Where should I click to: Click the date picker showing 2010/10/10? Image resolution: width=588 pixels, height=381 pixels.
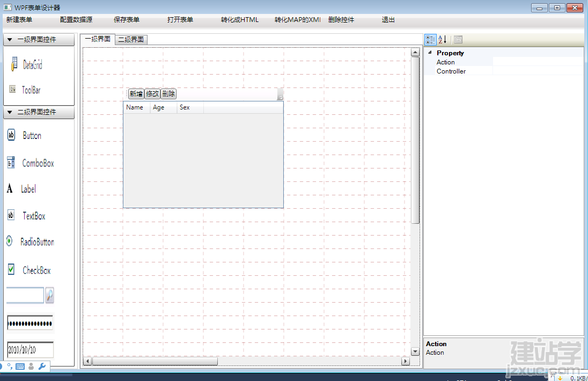31,350
